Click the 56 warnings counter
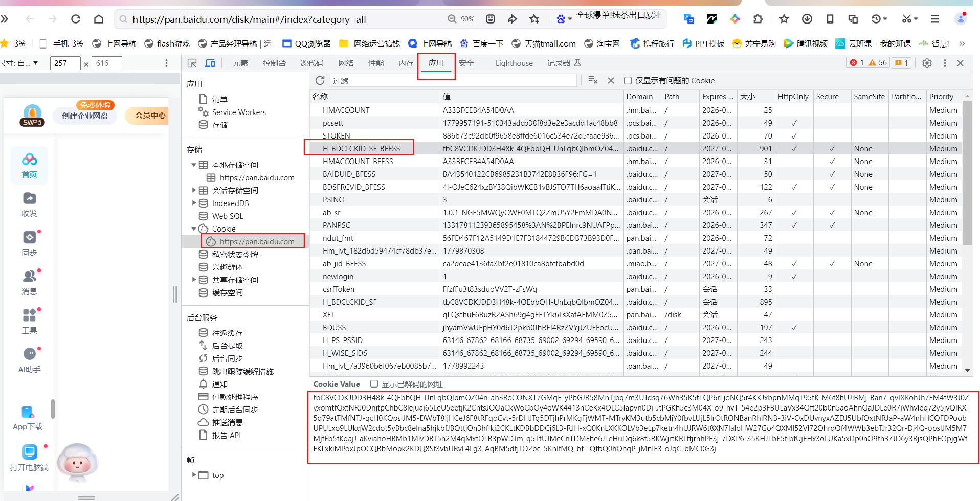This screenshot has height=501, width=980. (x=878, y=63)
